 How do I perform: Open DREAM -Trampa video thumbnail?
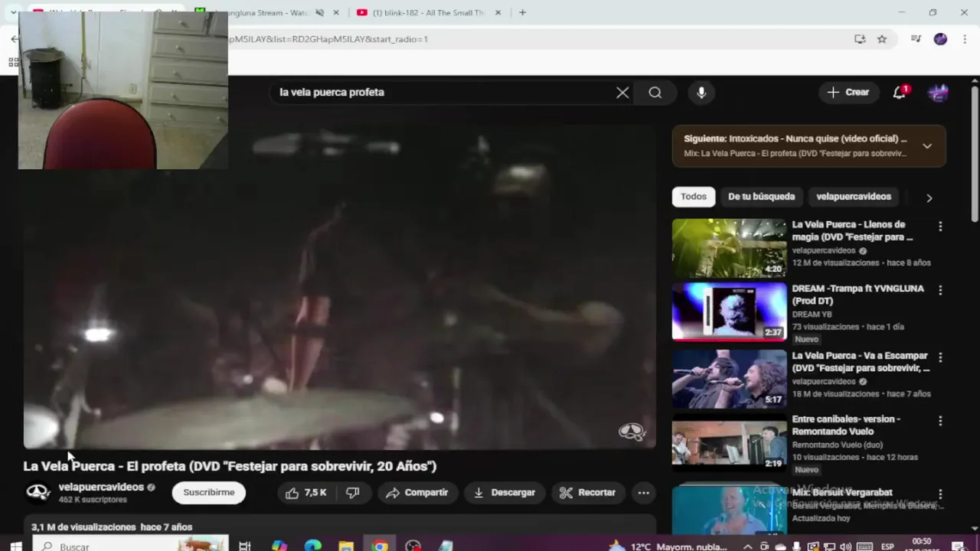pyautogui.click(x=729, y=311)
